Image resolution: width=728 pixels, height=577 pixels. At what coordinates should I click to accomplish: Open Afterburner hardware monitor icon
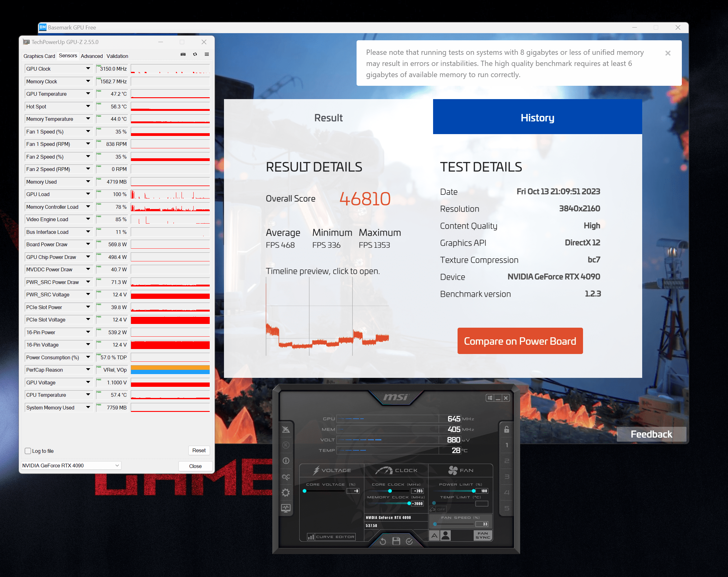(x=286, y=508)
